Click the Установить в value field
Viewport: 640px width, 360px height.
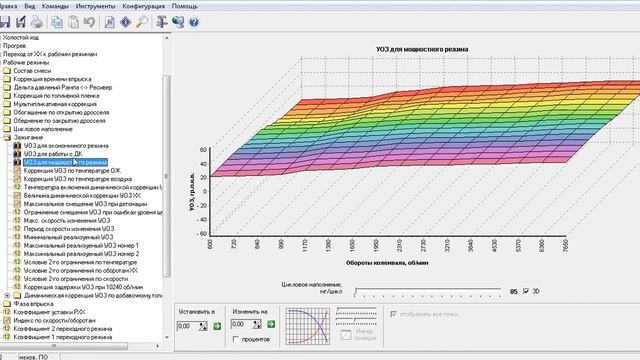coord(188,326)
